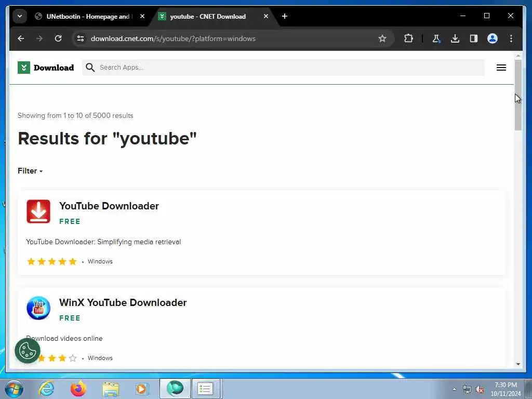Click the red YouTube Downloader app icon
Screen dimensions: 532x399
38,211
